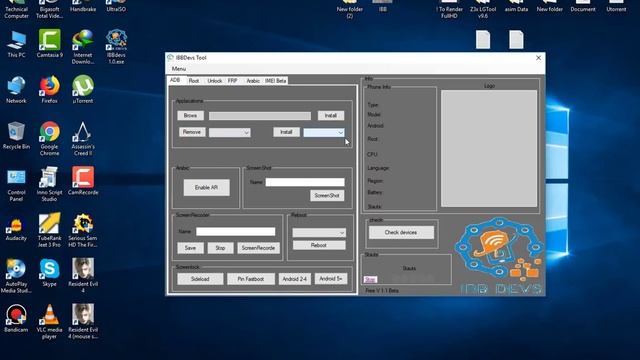This screenshot has height=360, width=640.
Task: Select Resident Evil 4 (mouse) shortcut
Action: pyautogui.click(x=83, y=322)
